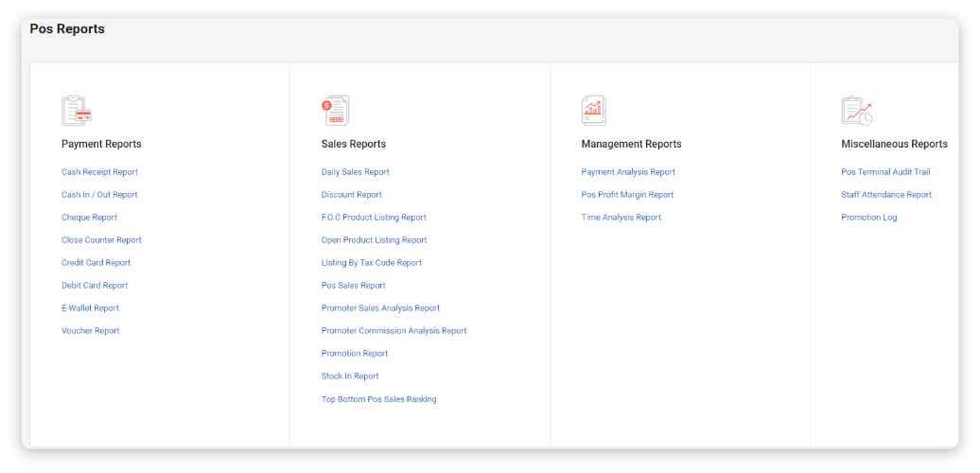Open the Stock In Report
The height and width of the screenshot is (473, 980).
(350, 377)
